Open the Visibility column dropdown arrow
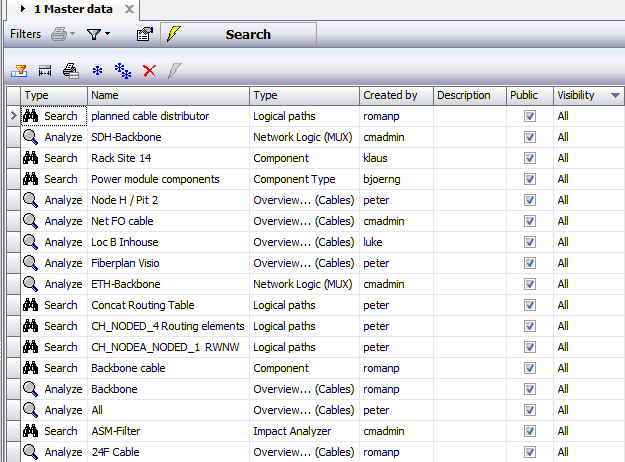This screenshot has width=625, height=462. point(615,95)
